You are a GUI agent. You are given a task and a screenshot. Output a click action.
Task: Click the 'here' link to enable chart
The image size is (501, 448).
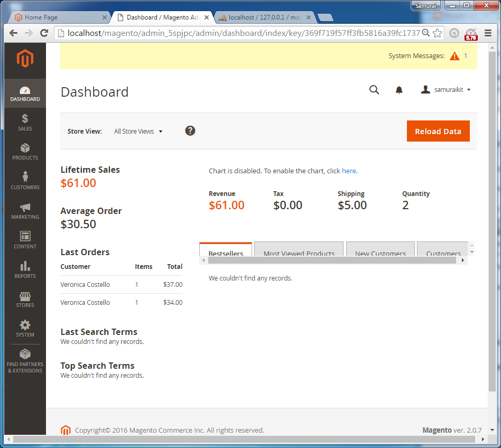pyautogui.click(x=349, y=171)
